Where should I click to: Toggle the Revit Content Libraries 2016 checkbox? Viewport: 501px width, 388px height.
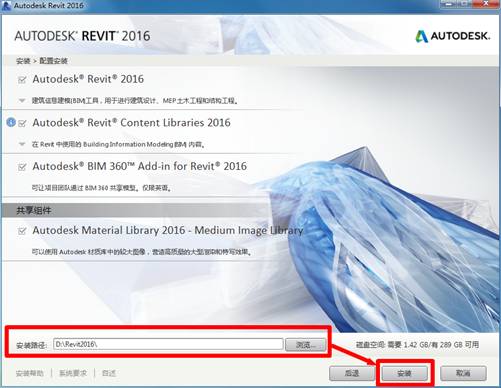(22, 123)
